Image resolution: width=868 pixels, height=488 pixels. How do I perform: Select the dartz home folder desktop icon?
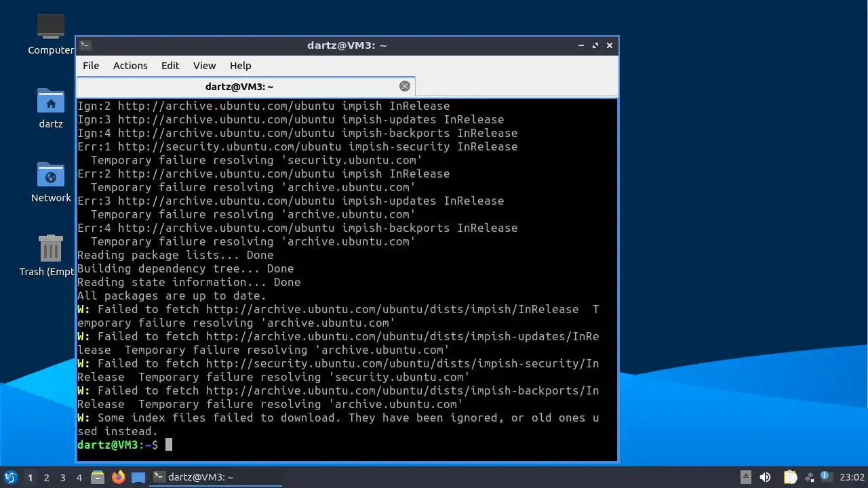(x=51, y=108)
